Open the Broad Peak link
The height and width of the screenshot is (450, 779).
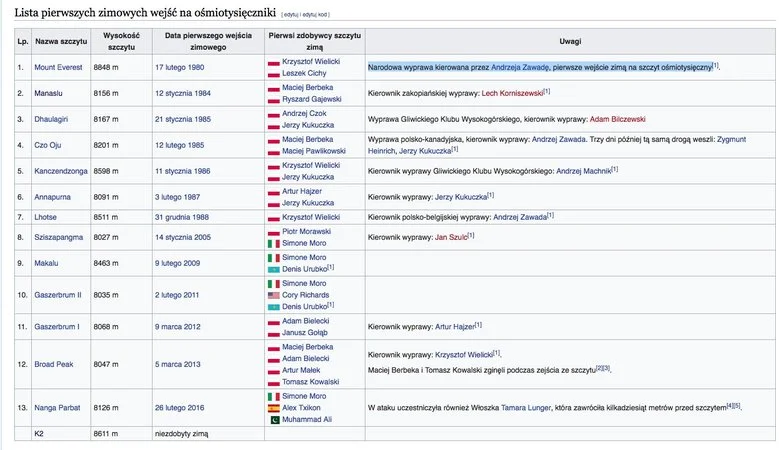54,364
